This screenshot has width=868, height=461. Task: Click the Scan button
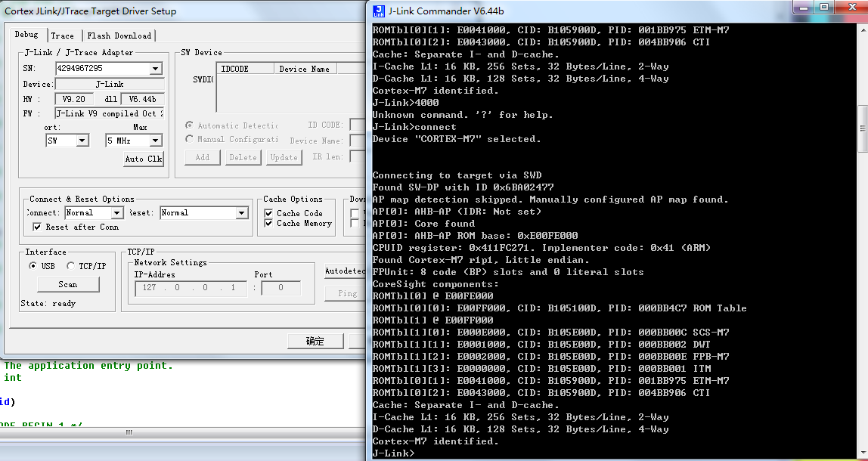(x=68, y=284)
